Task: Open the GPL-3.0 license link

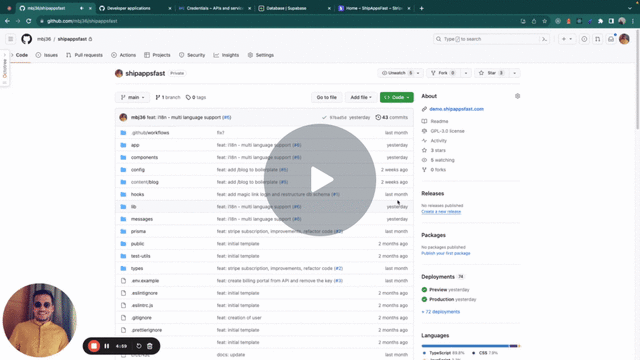Action: (447, 131)
